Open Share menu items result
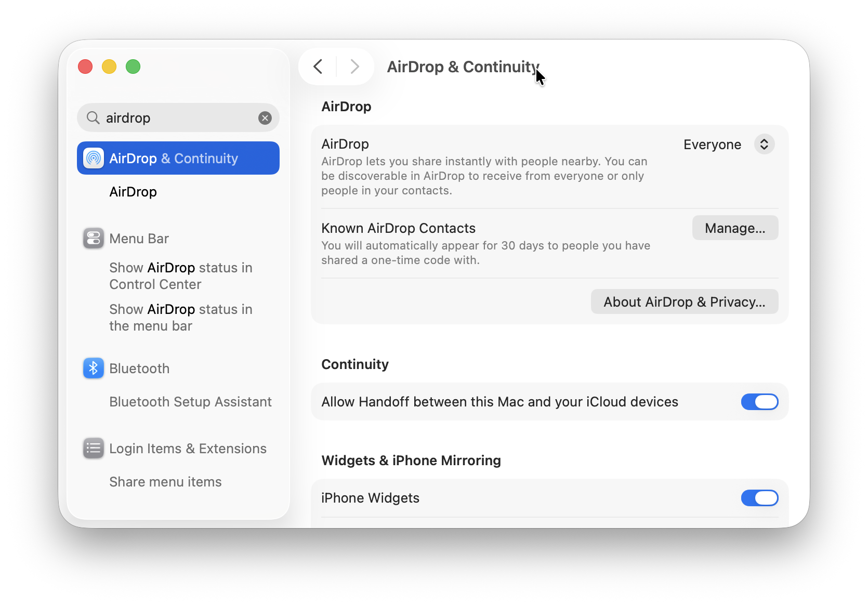Viewport: 868px width, 605px height. (x=165, y=482)
